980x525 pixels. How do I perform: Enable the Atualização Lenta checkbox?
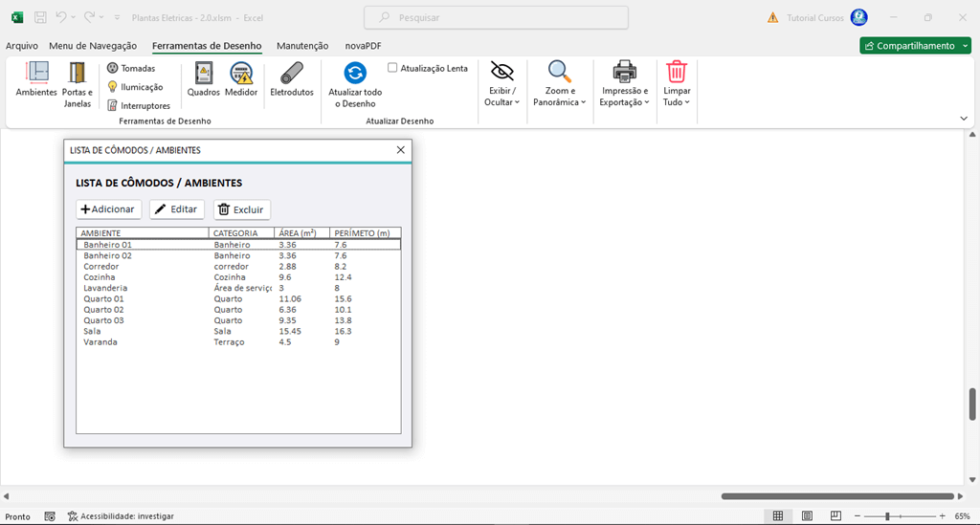[x=392, y=68]
